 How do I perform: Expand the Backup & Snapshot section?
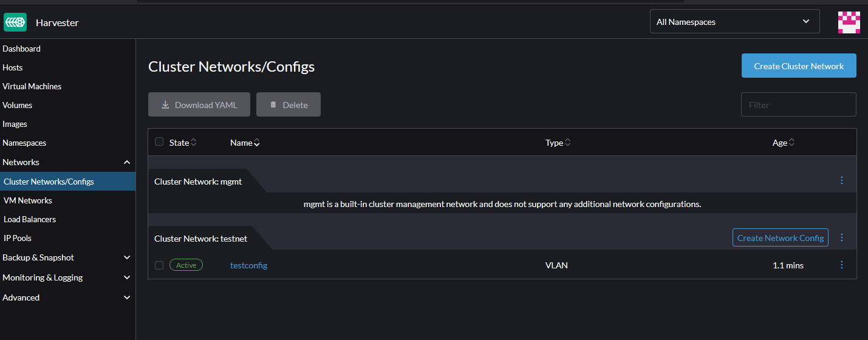[127, 257]
